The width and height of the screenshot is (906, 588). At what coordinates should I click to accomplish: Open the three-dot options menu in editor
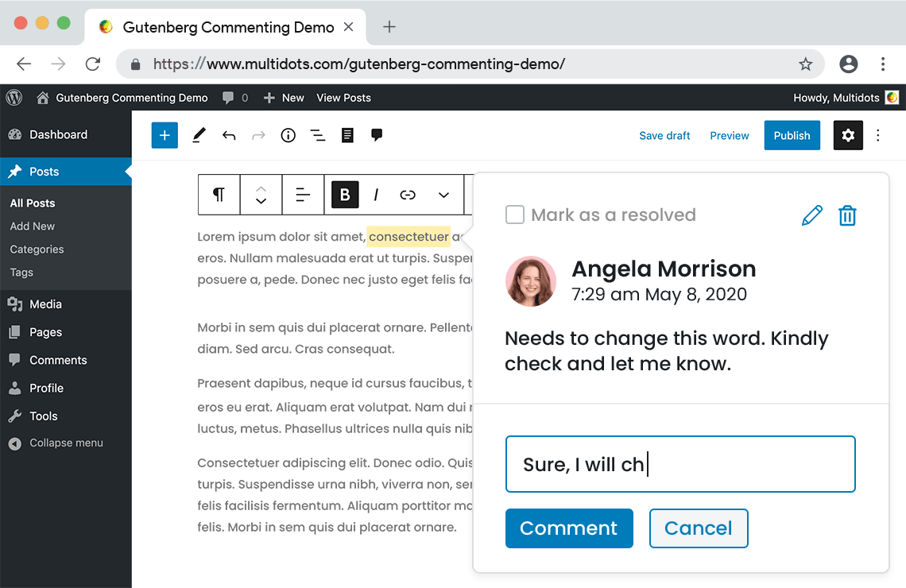click(878, 136)
